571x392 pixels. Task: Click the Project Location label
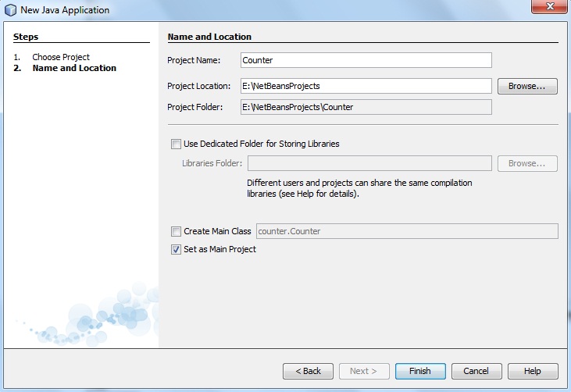point(199,86)
